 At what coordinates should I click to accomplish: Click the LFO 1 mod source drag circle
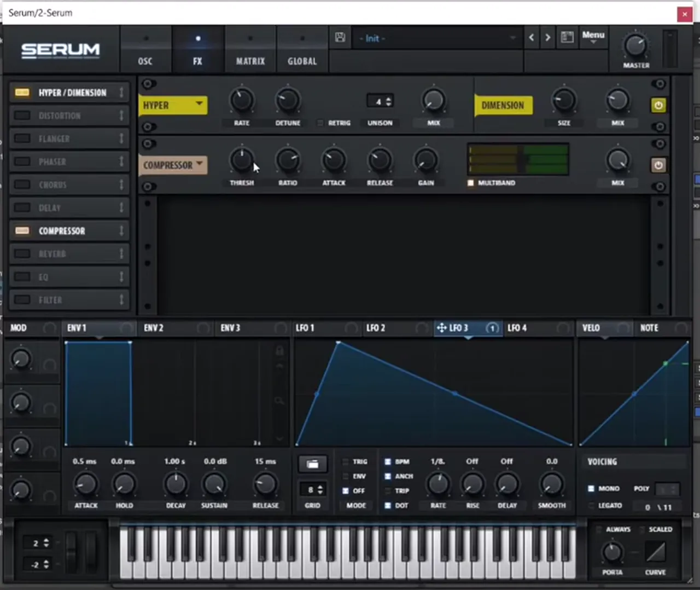tap(351, 328)
